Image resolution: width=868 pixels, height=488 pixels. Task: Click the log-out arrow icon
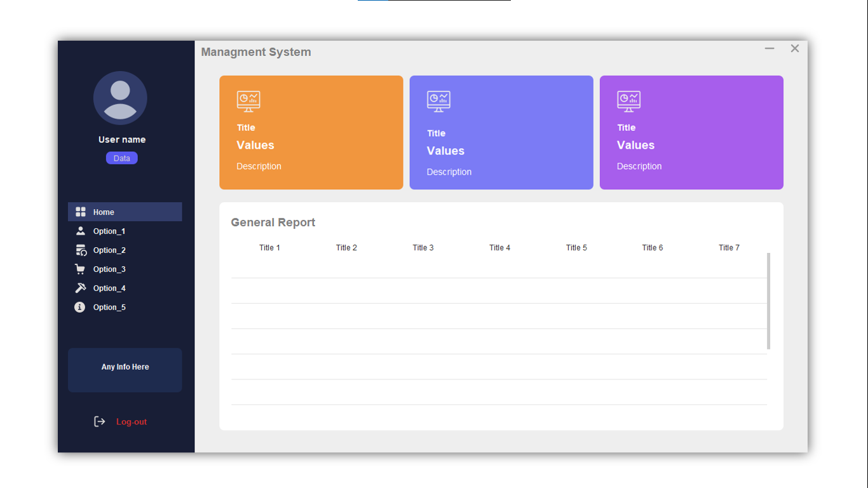tap(100, 421)
